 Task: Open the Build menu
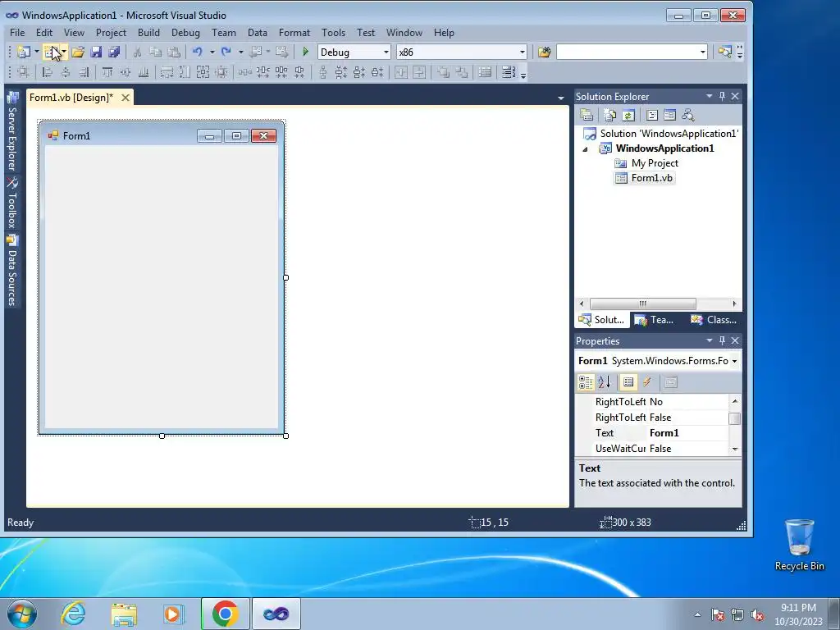click(x=148, y=33)
